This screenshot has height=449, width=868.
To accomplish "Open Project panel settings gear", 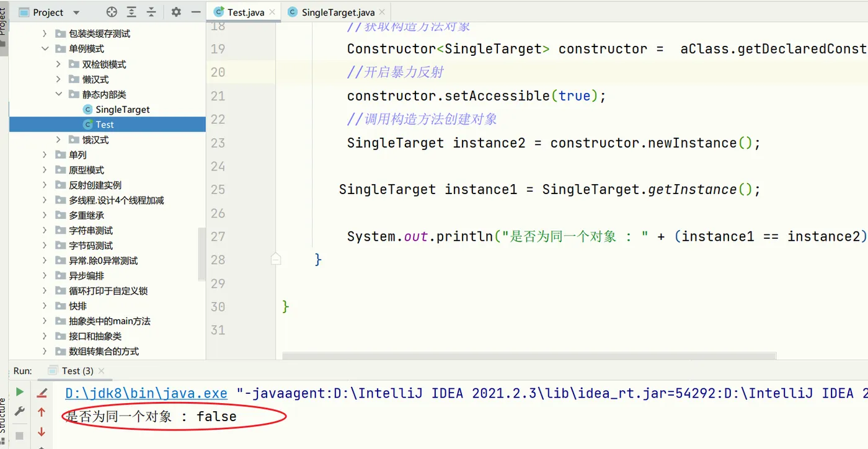I will [176, 12].
